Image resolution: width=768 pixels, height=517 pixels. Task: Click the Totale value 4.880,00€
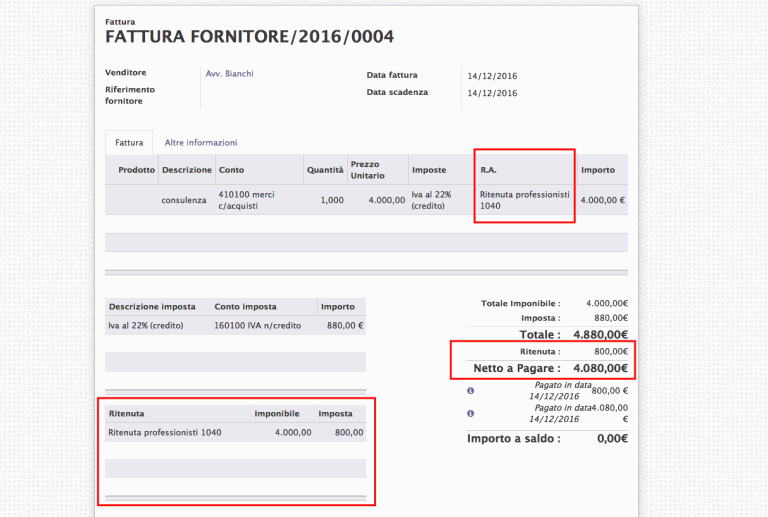tap(600, 335)
